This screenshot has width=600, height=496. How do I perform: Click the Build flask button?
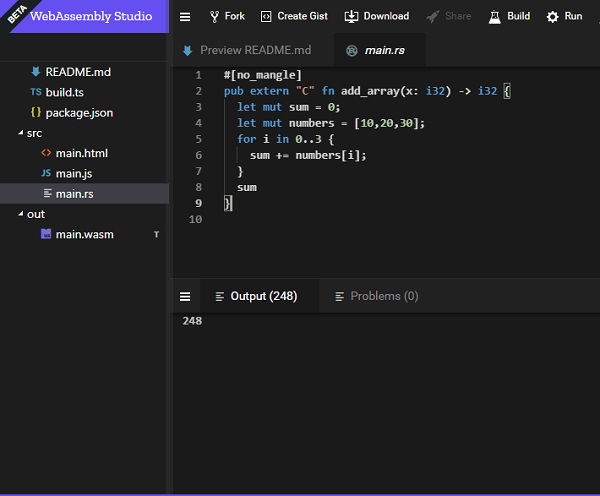pos(509,17)
